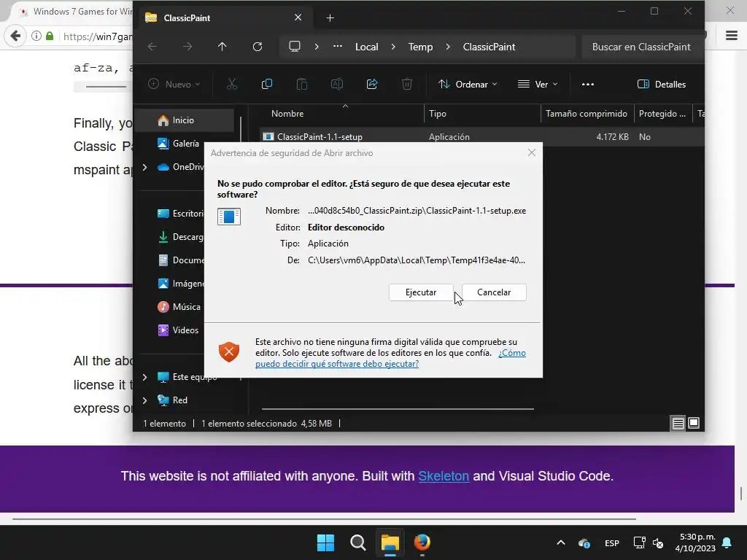
Task: Switch to details list view icon
Action: (678, 423)
